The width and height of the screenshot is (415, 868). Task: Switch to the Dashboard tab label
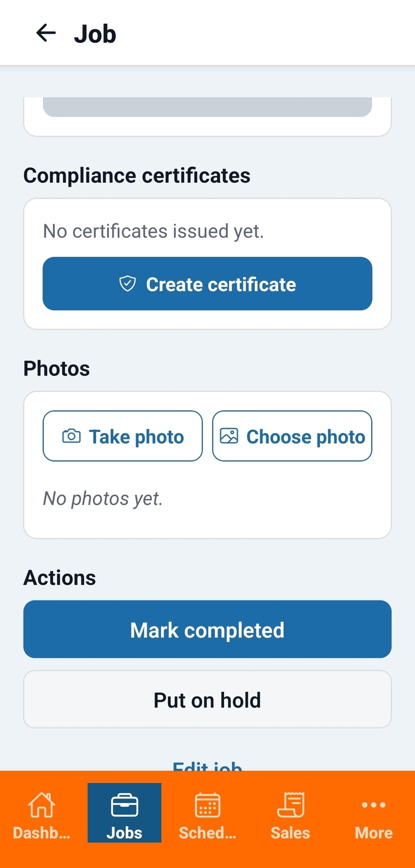click(42, 833)
